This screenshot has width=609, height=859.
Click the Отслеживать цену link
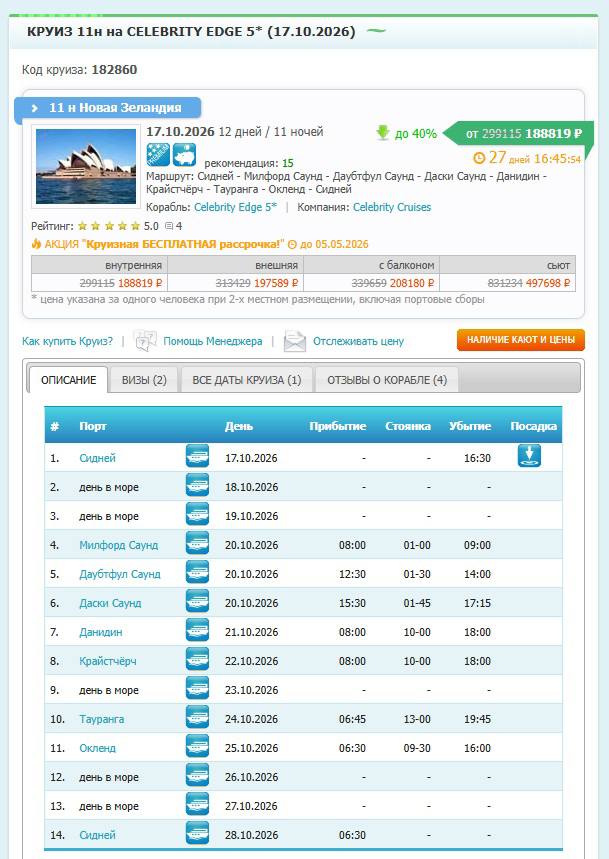(x=358, y=341)
